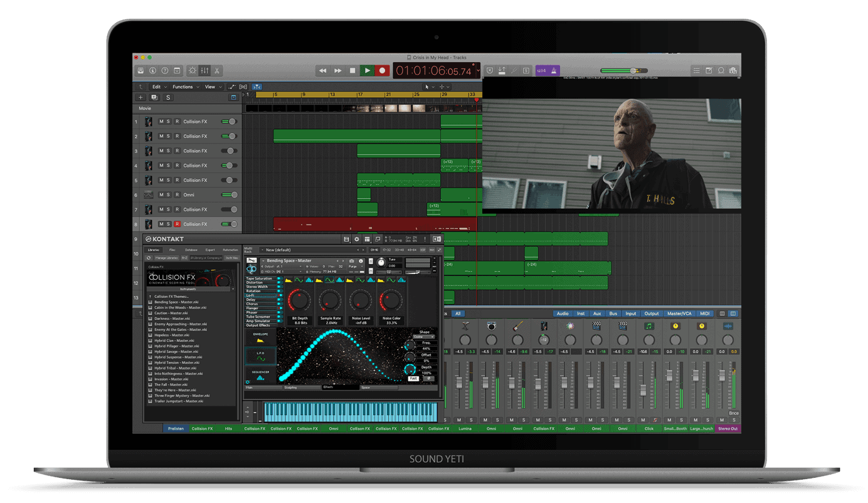
Task: Click the Kontakt save disk icon
Action: click(346, 239)
